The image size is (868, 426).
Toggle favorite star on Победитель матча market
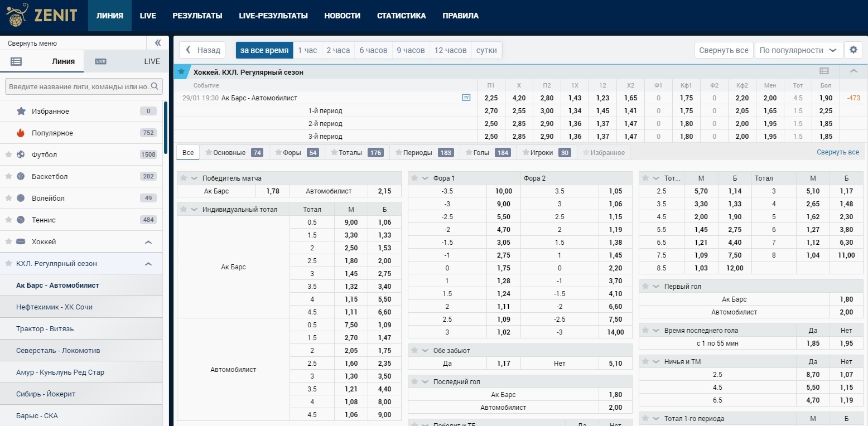184,178
